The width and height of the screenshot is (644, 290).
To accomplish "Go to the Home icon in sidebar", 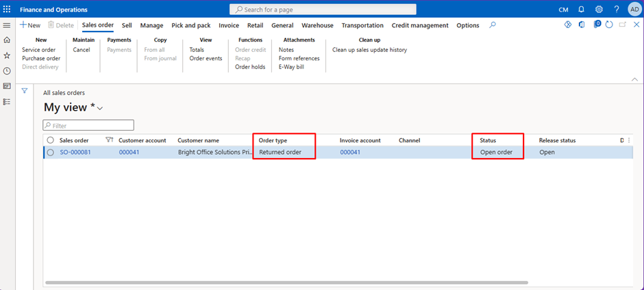I will pos(7,40).
